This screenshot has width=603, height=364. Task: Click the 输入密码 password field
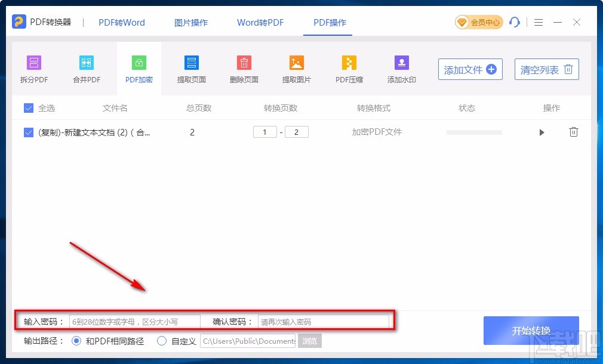point(134,321)
